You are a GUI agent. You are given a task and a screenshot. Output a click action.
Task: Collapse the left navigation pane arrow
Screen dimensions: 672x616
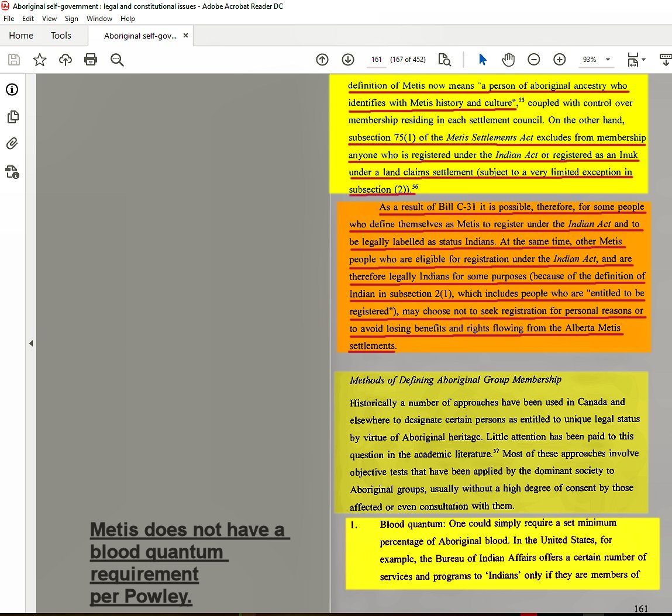tap(31, 343)
